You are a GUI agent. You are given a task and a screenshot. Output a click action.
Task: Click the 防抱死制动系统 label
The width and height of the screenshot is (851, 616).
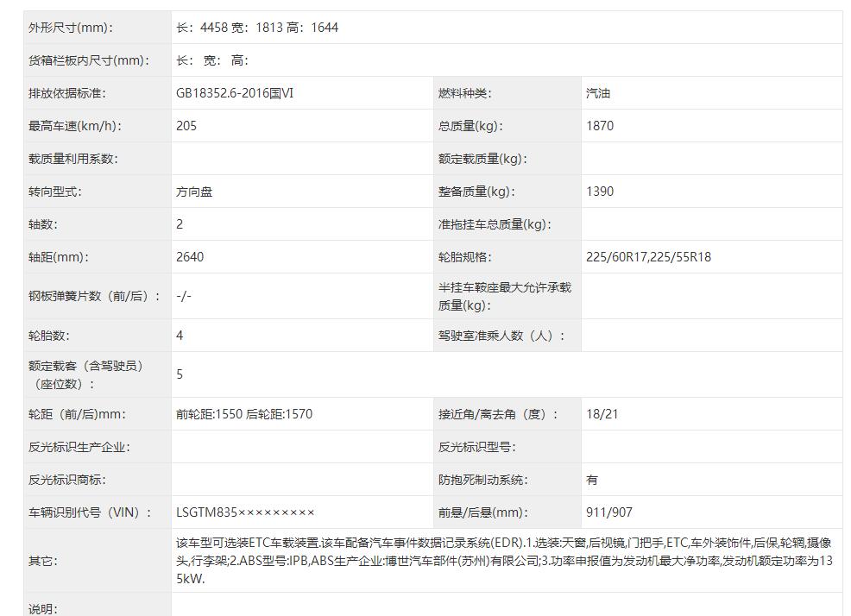[x=482, y=480]
